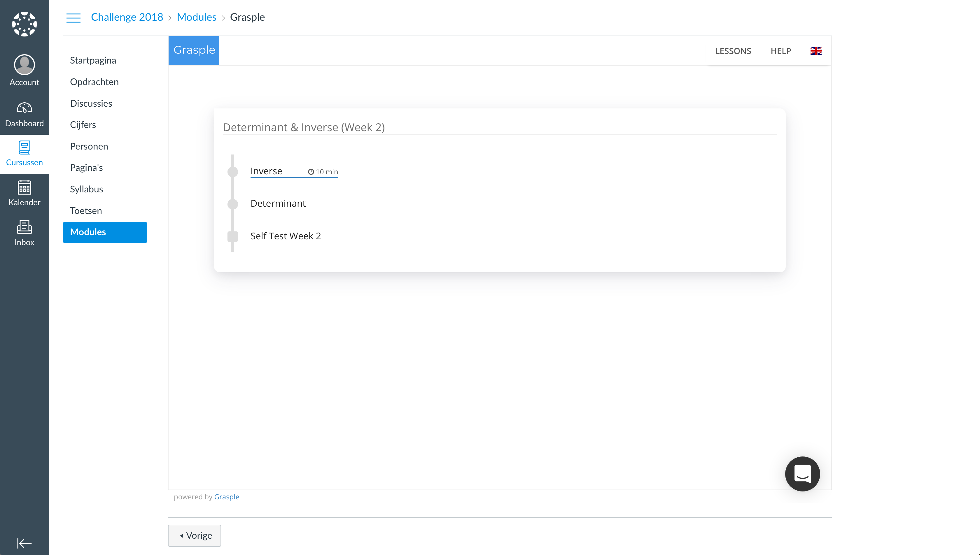The image size is (980, 555).
Task: Open the LESSONS menu
Action: pos(733,51)
